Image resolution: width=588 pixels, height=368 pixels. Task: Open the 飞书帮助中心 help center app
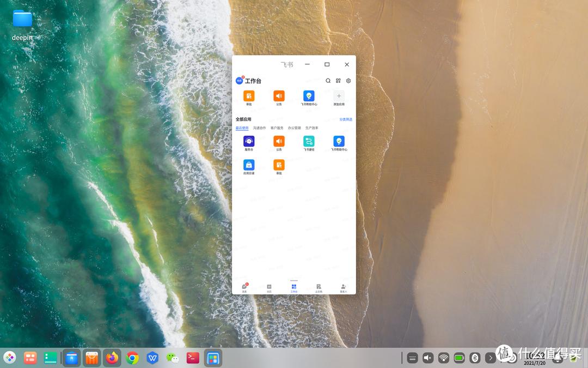(x=309, y=96)
